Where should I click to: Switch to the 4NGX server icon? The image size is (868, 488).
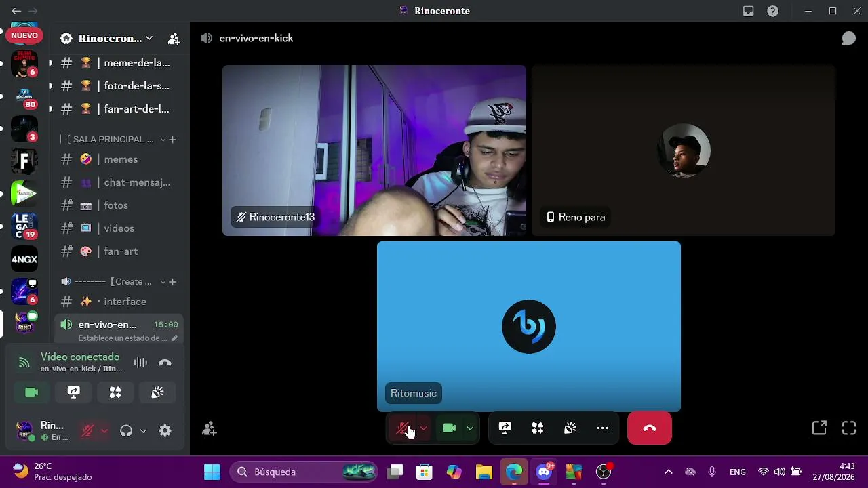click(24, 259)
